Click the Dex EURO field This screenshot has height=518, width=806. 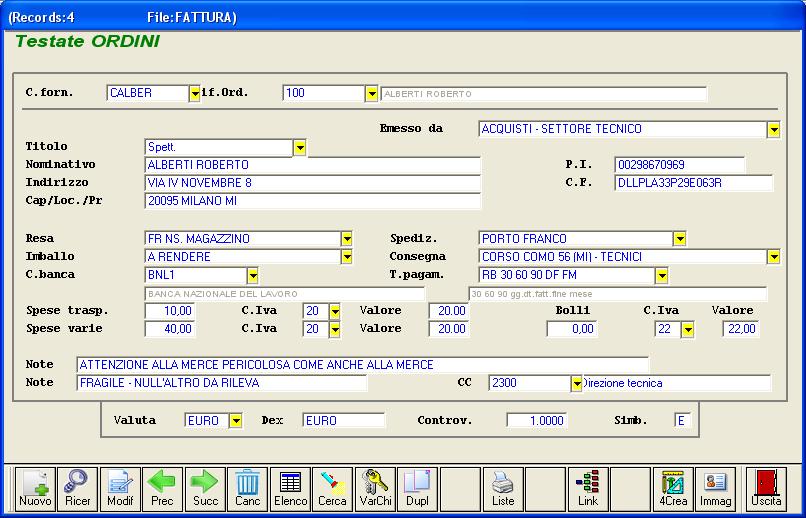pyautogui.click(x=344, y=421)
